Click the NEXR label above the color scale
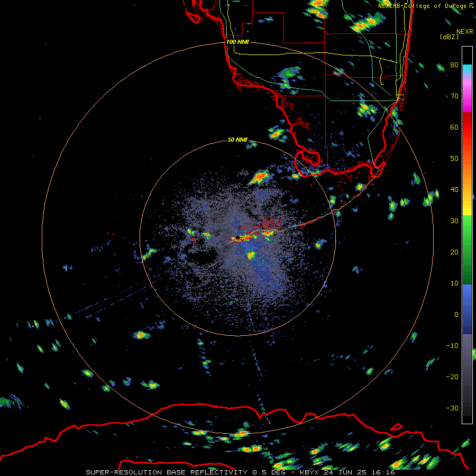Image resolution: width=476 pixels, height=476 pixels. 465,32
